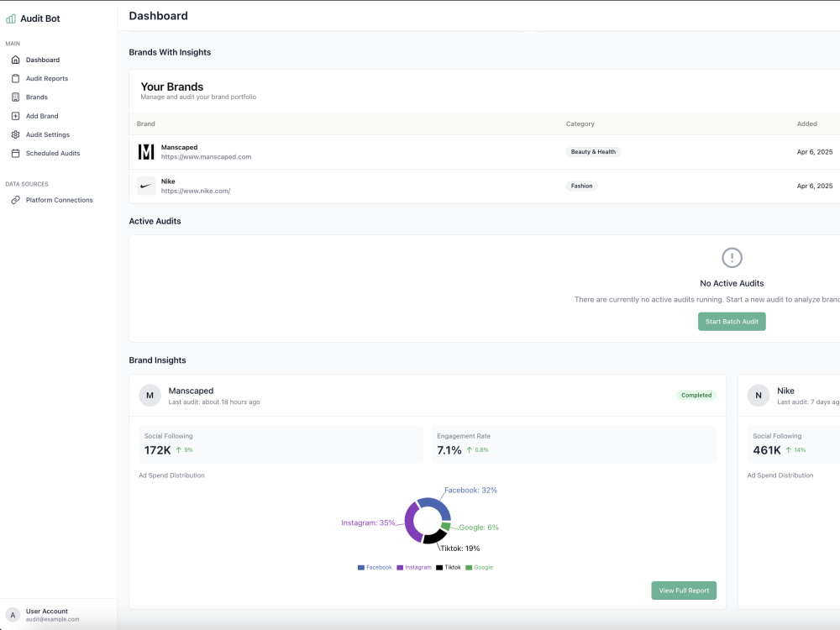Click the black Tiktok donut segment
The width and height of the screenshot is (840, 630).
click(x=436, y=538)
